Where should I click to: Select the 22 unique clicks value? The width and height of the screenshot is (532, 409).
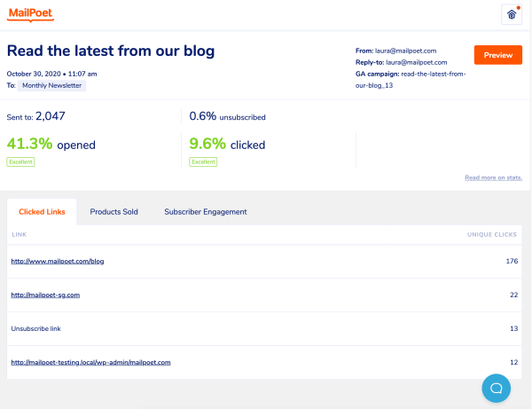click(513, 295)
